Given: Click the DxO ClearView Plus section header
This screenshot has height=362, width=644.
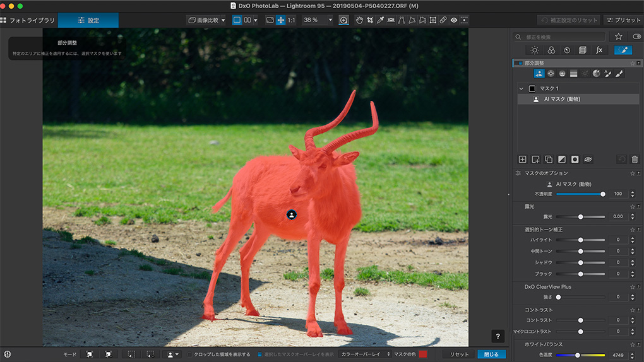Looking at the screenshot, I should [576, 287].
